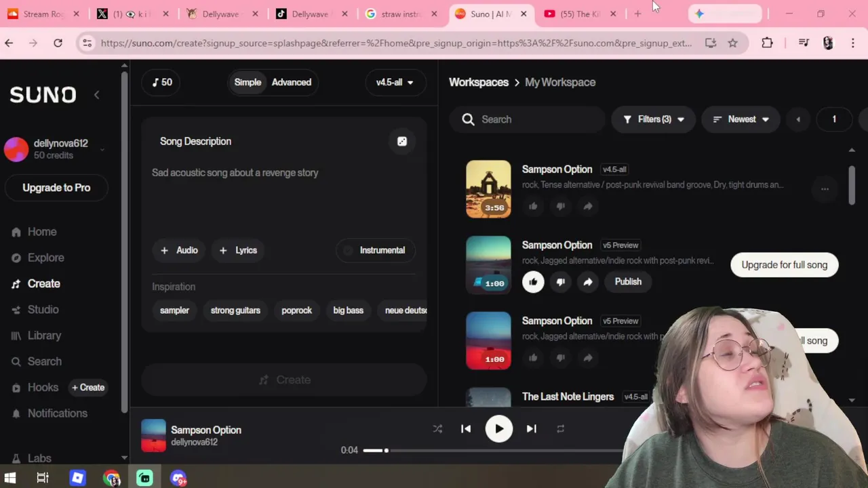Open the browser Extensions puzzle icon
The image size is (868, 488).
point(767,43)
